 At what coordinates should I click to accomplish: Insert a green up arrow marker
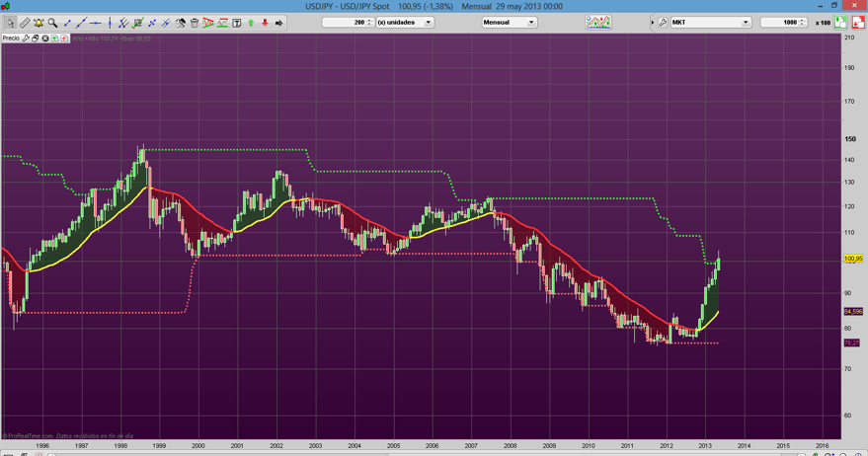pyautogui.click(x=251, y=23)
